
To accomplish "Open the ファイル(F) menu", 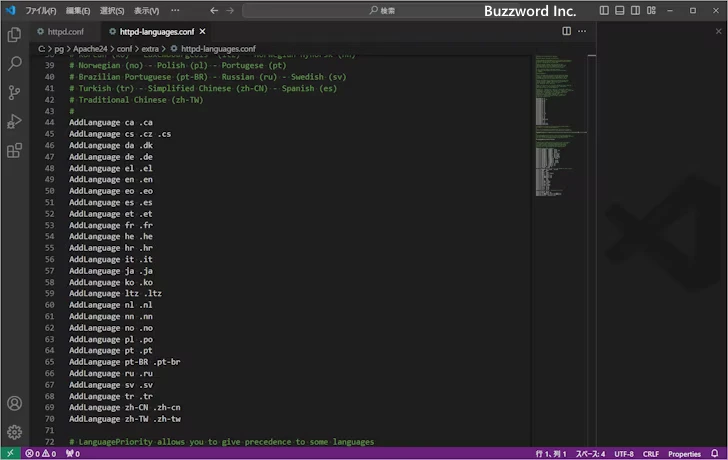I will pos(41,10).
